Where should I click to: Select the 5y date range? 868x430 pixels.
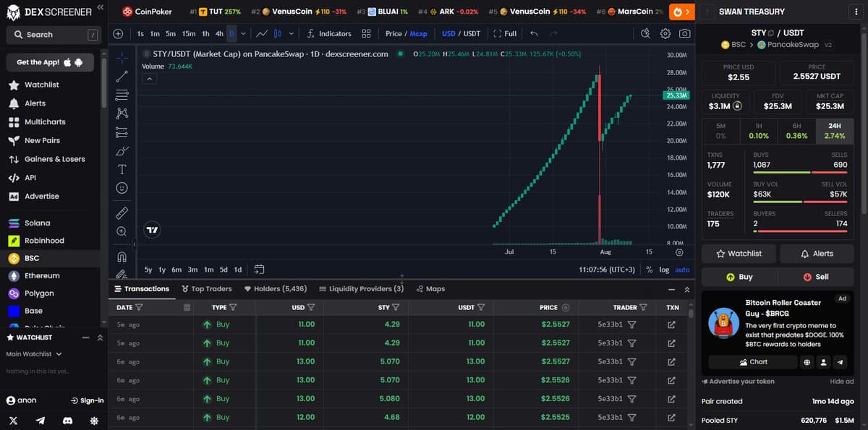pyautogui.click(x=148, y=270)
